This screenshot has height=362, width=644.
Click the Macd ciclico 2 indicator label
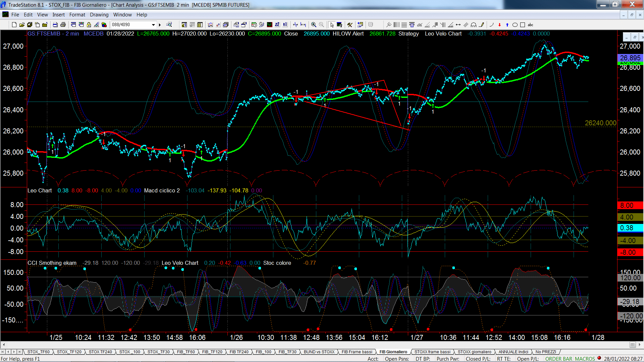(x=162, y=191)
